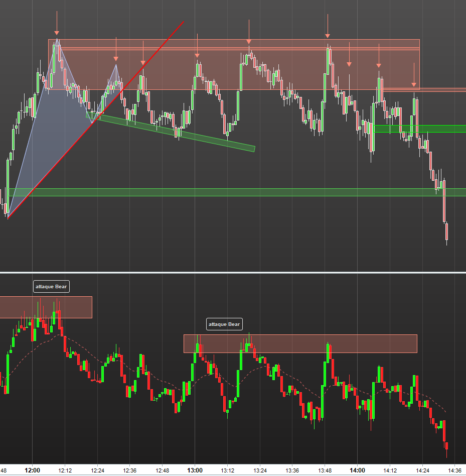Click the 12:48 time axis label
Image resolution: width=466 pixels, height=476 pixels.
click(162, 470)
